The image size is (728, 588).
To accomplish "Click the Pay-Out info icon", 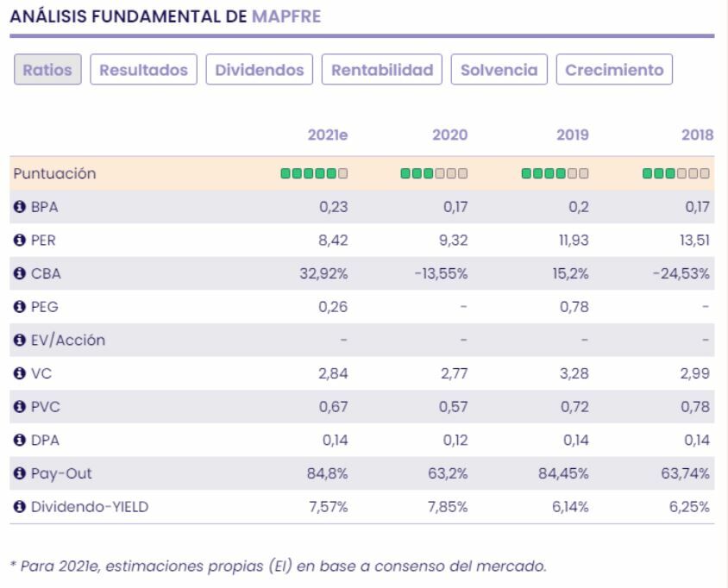I will pyautogui.click(x=17, y=474).
